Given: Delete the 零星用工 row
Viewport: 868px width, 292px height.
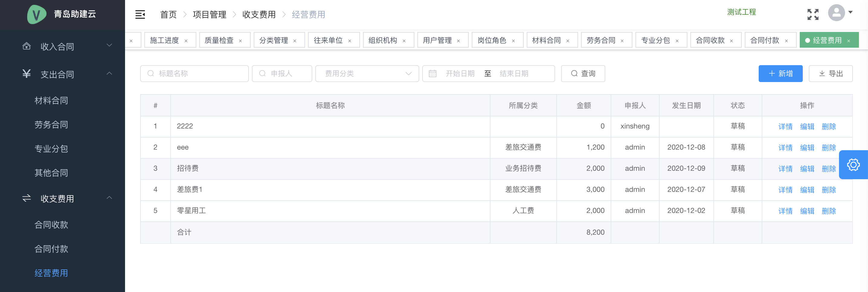Looking at the screenshot, I should coord(828,211).
